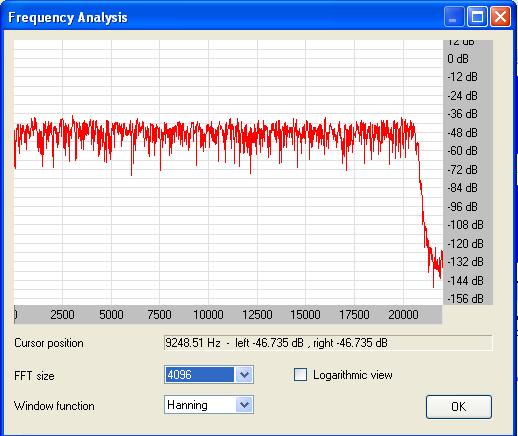Enable the Logarithmic view checkbox
This screenshot has width=518, height=436.
click(x=300, y=375)
